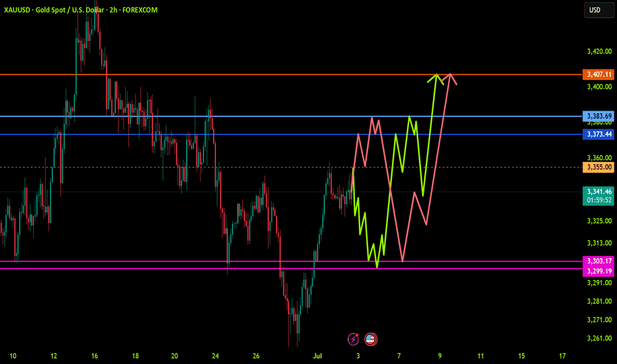Click the date 9 on time axis

point(440,356)
